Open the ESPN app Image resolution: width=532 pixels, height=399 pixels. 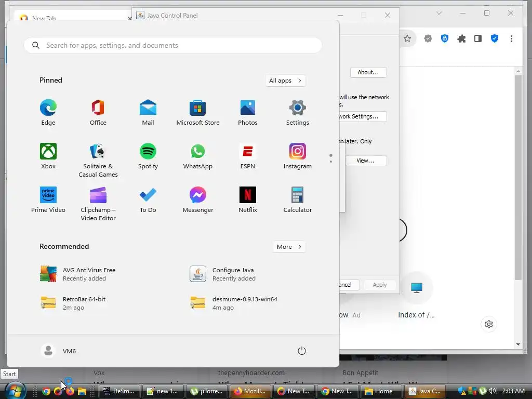coord(248,156)
